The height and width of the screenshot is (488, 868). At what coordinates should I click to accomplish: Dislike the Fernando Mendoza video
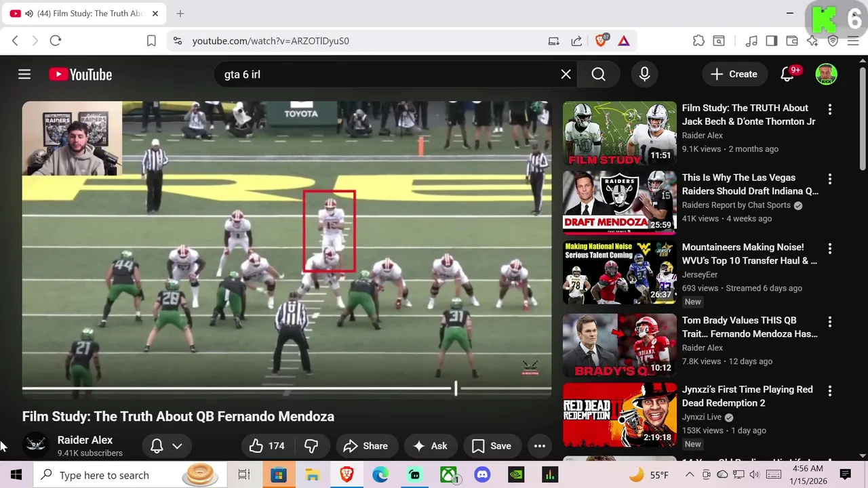pyautogui.click(x=312, y=446)
